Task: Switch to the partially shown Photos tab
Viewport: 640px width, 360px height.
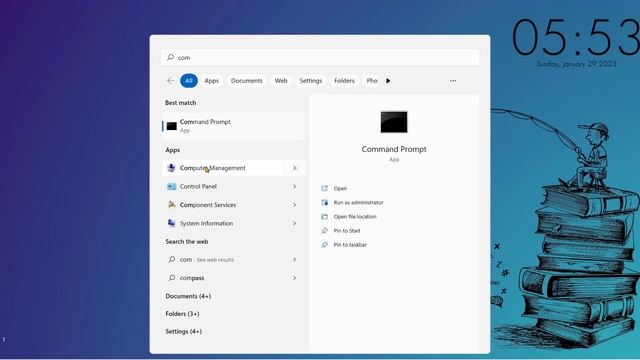Action: (x=372, y=81)
